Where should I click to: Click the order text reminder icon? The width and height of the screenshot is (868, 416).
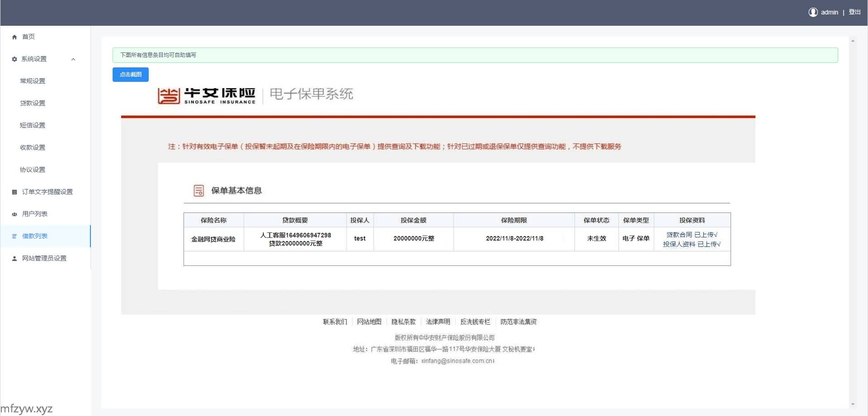[x=14, y=192]
